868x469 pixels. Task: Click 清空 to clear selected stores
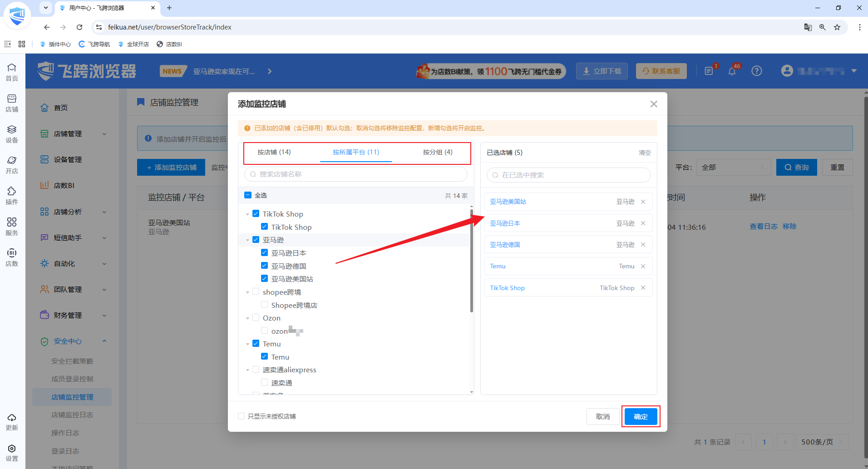tap(645, 153)
